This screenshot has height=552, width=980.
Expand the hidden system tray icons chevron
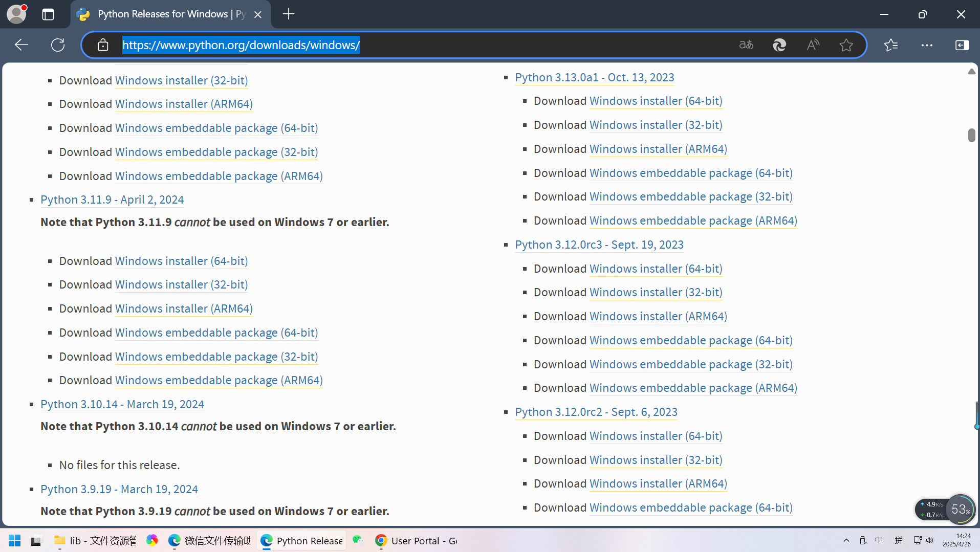tap(846, 540)
